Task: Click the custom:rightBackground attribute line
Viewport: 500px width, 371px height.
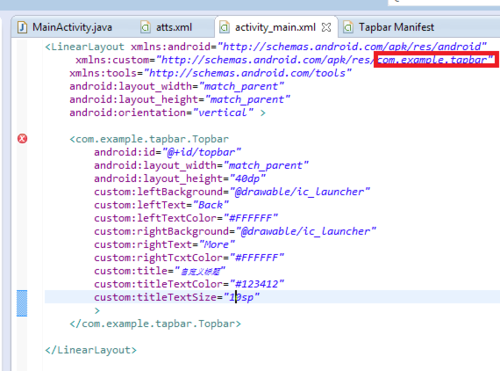Action: pos(235,231)
